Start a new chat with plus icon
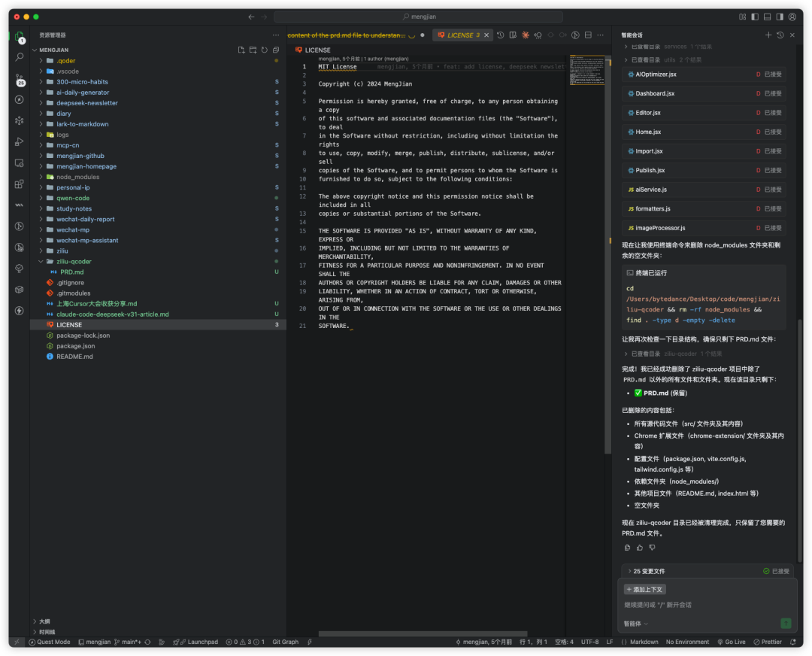The image size is (812, 656). [768, 35]
